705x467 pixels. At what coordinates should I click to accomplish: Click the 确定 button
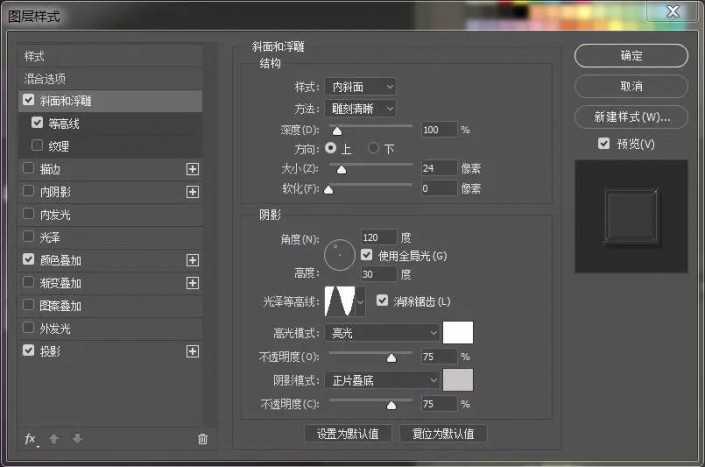pyautogui.click(x=631, y=56)
